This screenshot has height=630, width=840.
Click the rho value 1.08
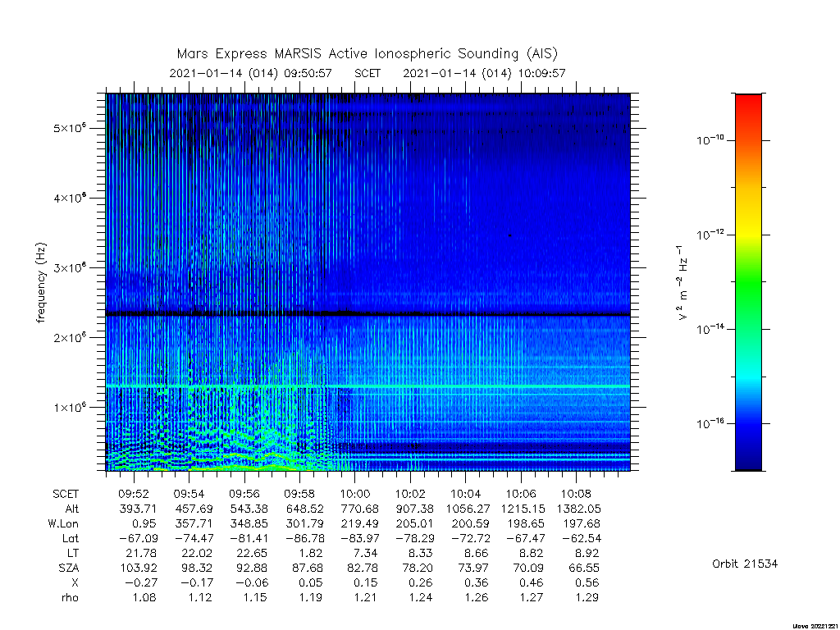[x=144, y=597]
